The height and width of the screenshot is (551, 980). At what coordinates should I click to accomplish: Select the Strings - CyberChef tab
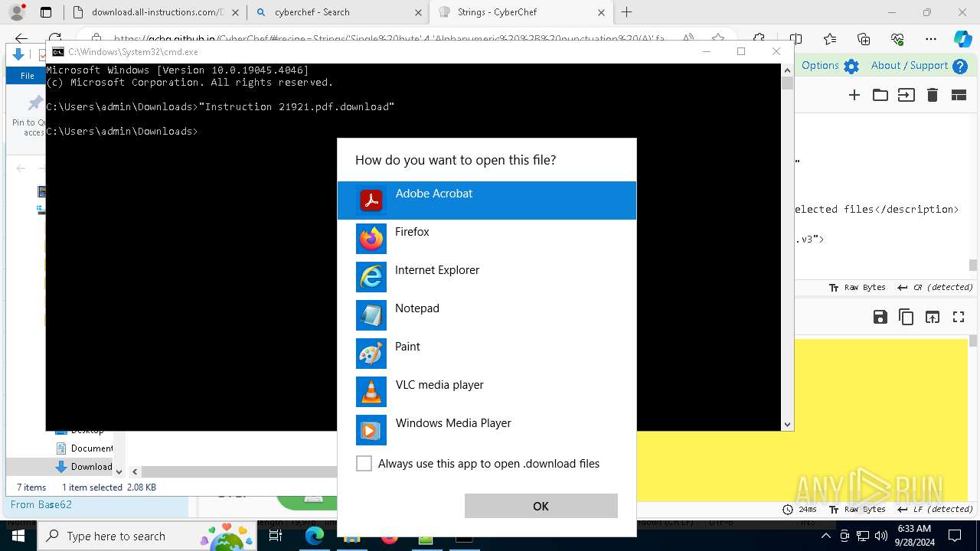click(521, 12)
